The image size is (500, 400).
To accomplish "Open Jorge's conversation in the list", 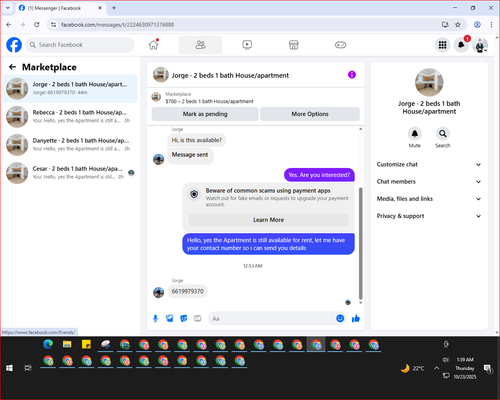I will (x=70, y=89).
